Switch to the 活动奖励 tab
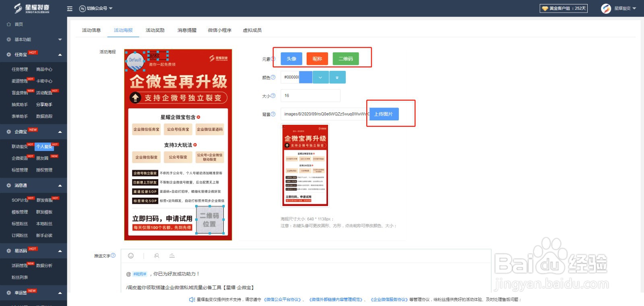 155,30
